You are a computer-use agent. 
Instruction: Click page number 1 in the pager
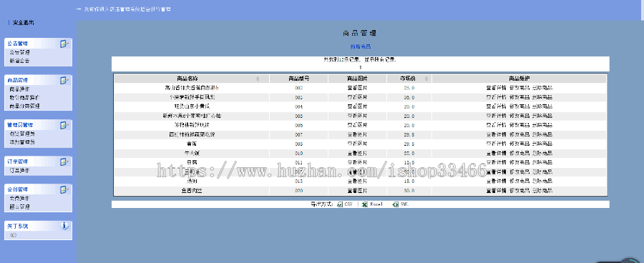click(360, 67)
